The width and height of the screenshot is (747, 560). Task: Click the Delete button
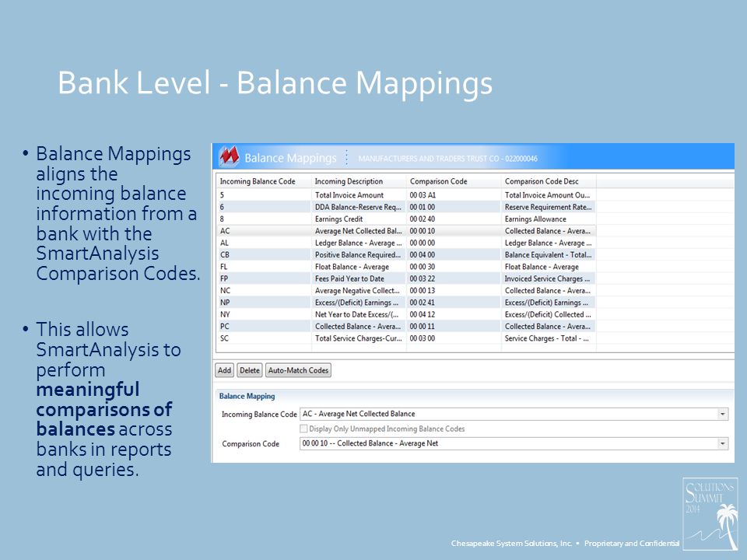click(x=250, y=370)
